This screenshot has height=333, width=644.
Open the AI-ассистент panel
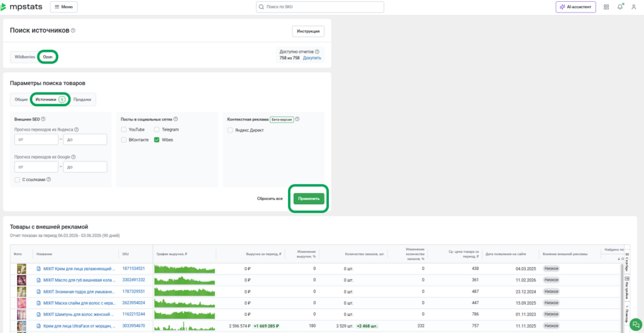click(575, 7)
